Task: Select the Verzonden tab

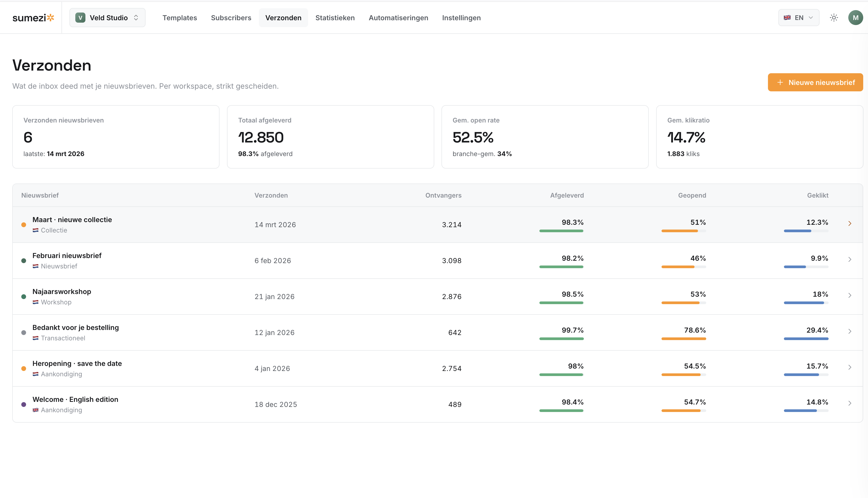Action: tap(283, 18)
